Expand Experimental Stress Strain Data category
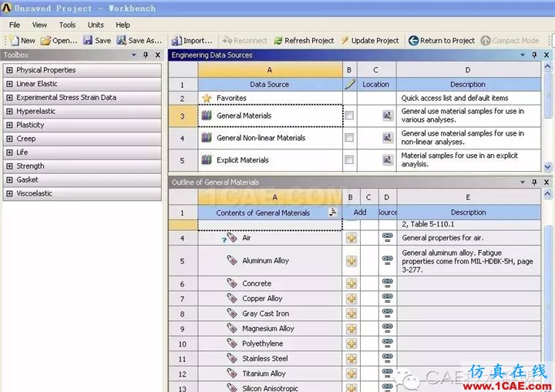Viewport: 555px width, 392px height. (9, 98)
